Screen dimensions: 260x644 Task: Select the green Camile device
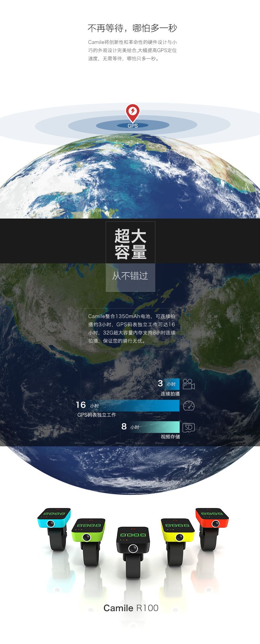88,542
